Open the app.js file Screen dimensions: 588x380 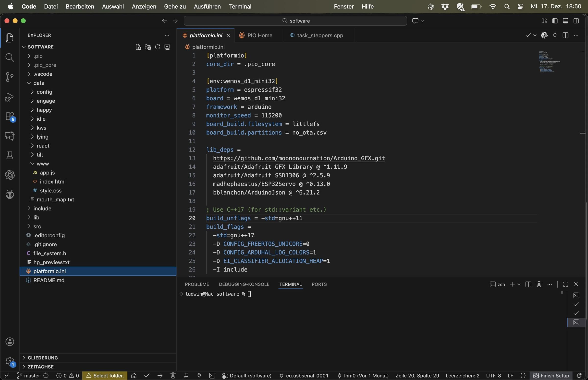(98, 173)
